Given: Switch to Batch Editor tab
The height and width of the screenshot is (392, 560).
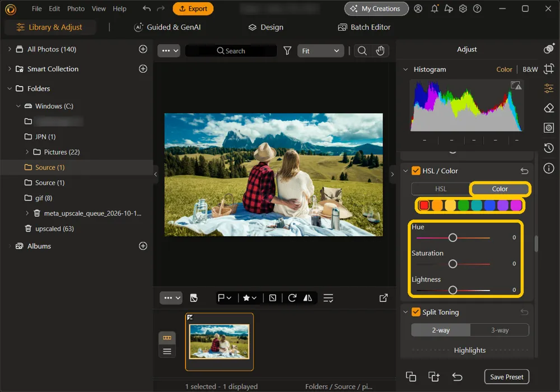Looking at the screenshot, I should pyautogui.click(x=365, y=27).
